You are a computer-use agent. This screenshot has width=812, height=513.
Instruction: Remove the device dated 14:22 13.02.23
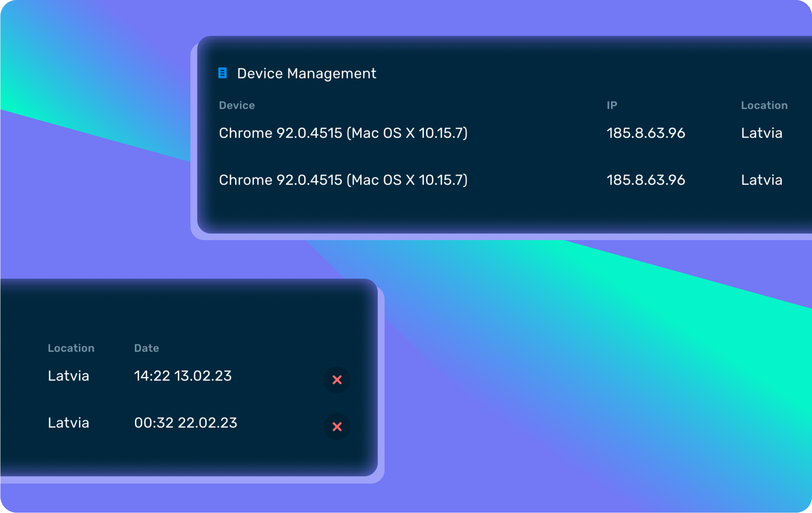click(337, 379)
